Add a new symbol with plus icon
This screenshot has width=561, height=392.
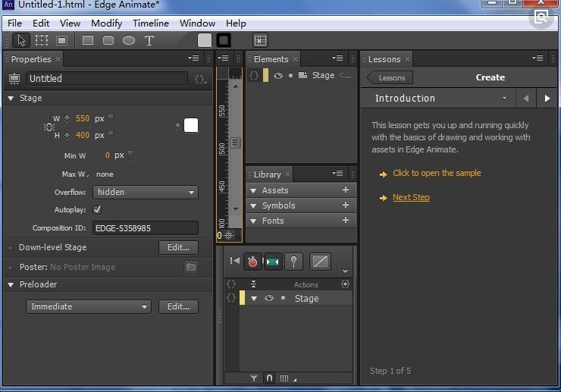[345, 205]
